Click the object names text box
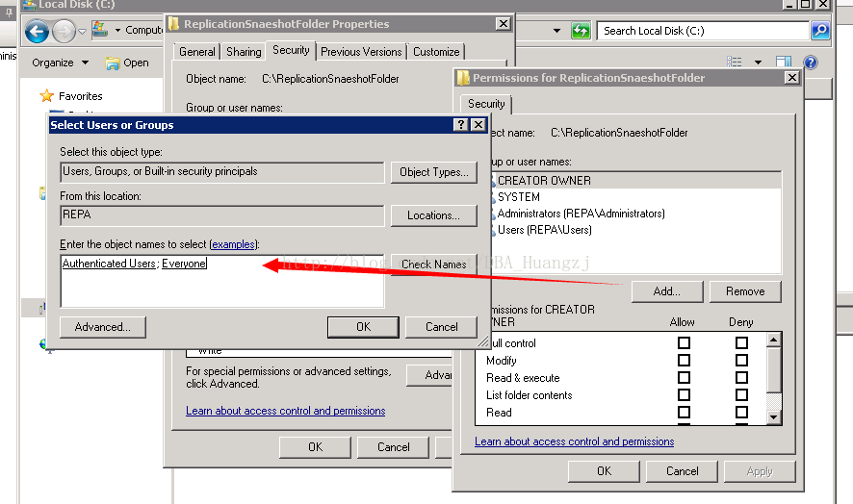Image resolution: width=853 pixels, height=504 pixels. click(x=222, y=281)
